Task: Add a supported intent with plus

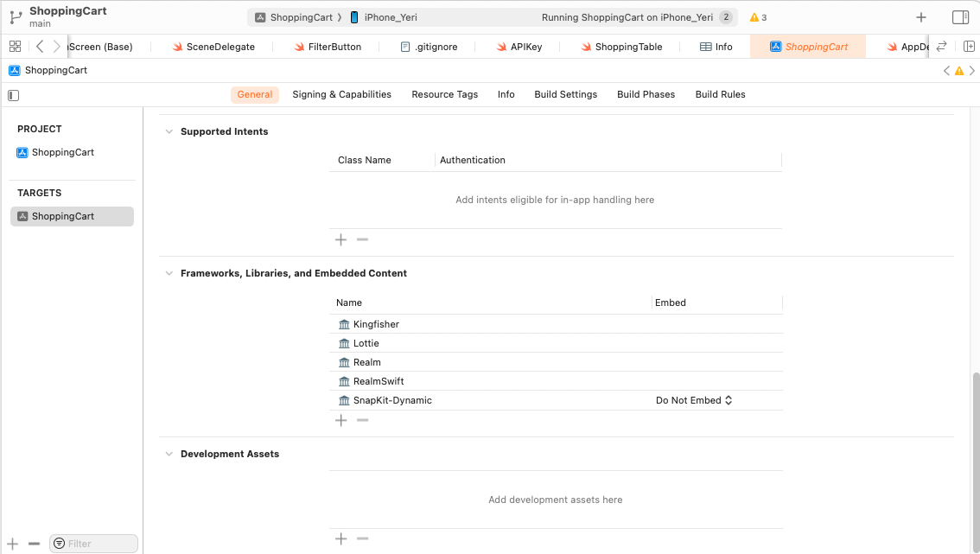Action: pos(340,239)
